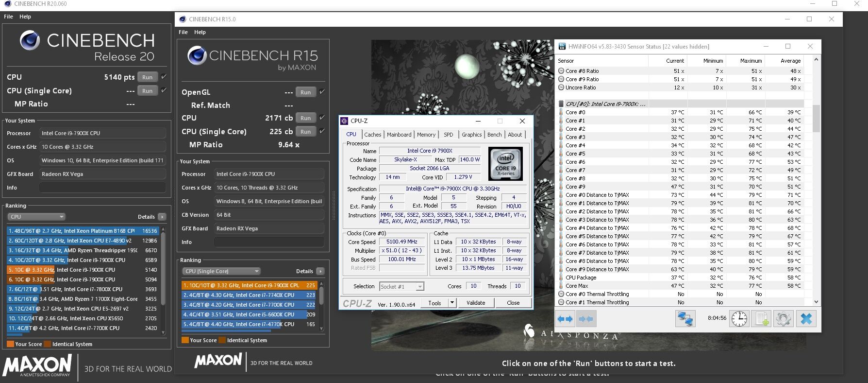Click the MAXON logo in R20 footer
This screenshot has width=868, height=383.
pyautogui.click(x=37, y=365)
